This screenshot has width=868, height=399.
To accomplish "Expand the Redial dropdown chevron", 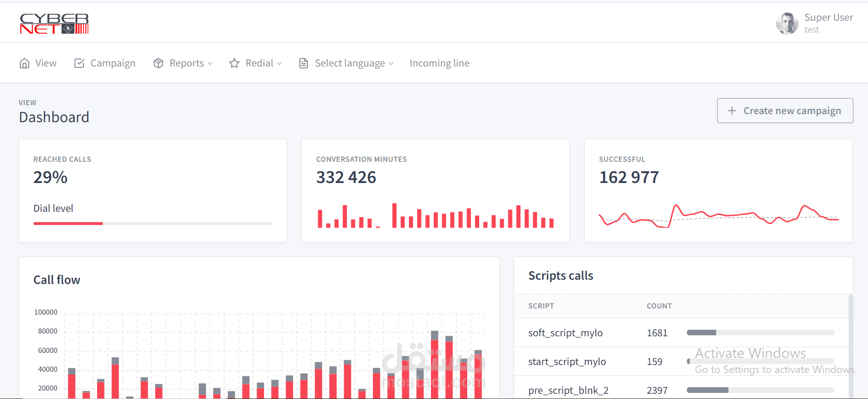I will (279, 64).
